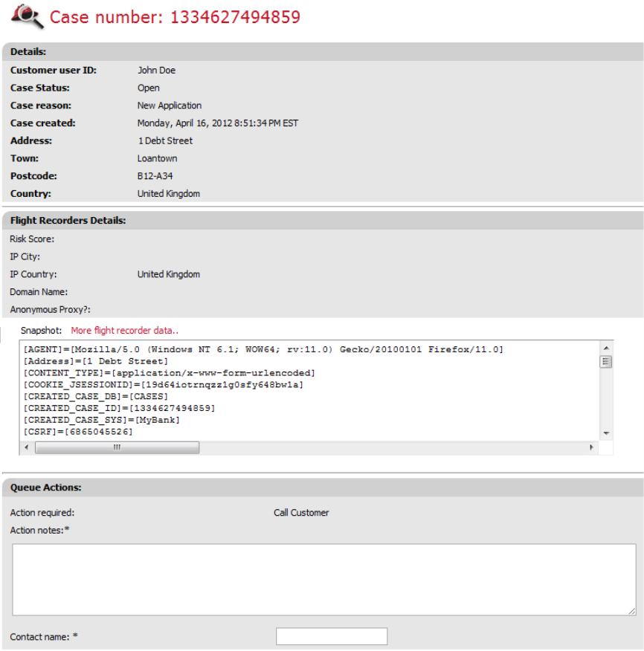Click the Flight Recorders Details header

[x=68, y=221]
